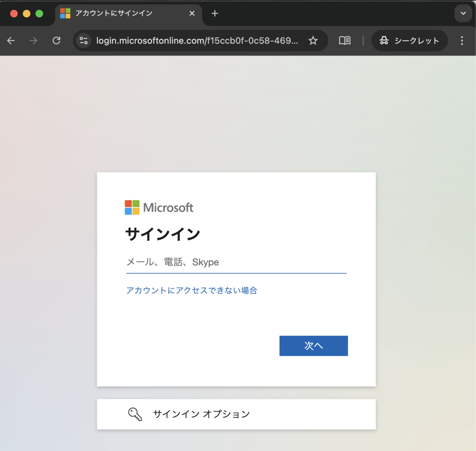Click the key icon beside sign-in options
The image size is (476, 451).
click(x=135, y=414)
